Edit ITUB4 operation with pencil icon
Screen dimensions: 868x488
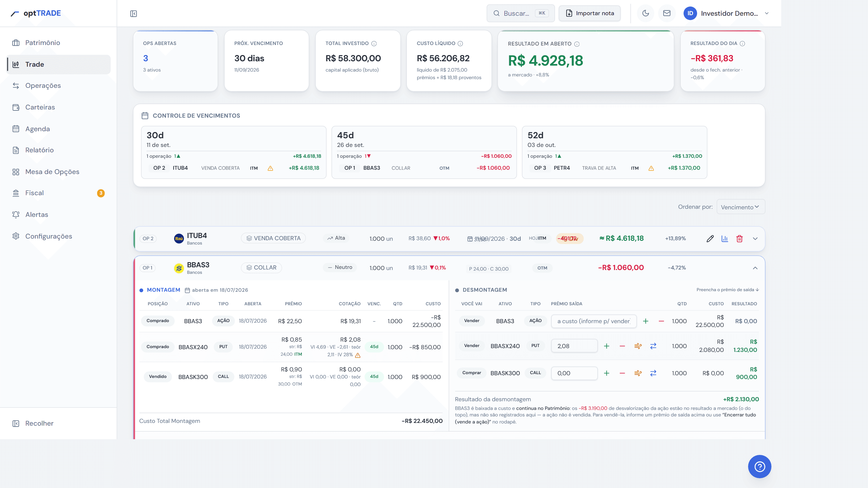710,239
